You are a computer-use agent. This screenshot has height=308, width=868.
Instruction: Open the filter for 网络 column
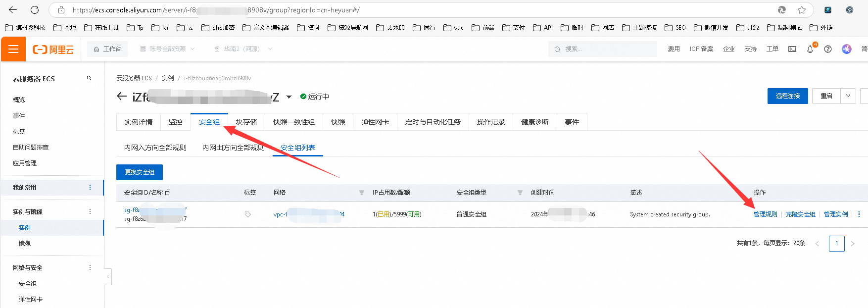pyautogui.click(x=362, y=193)
